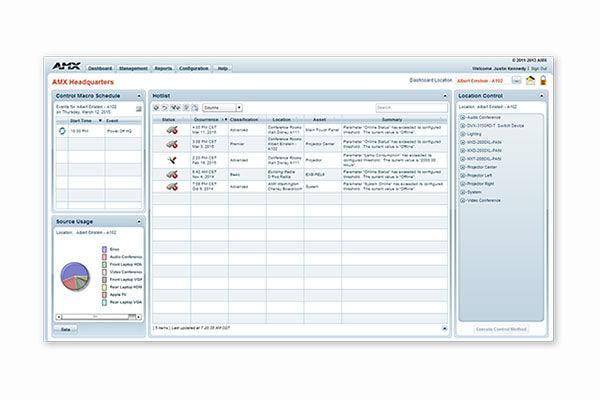Image resolution: width=600 pixels, height=400 pixels.
Task: Click the Apple TV legend swatch
Action: [104, 295]
